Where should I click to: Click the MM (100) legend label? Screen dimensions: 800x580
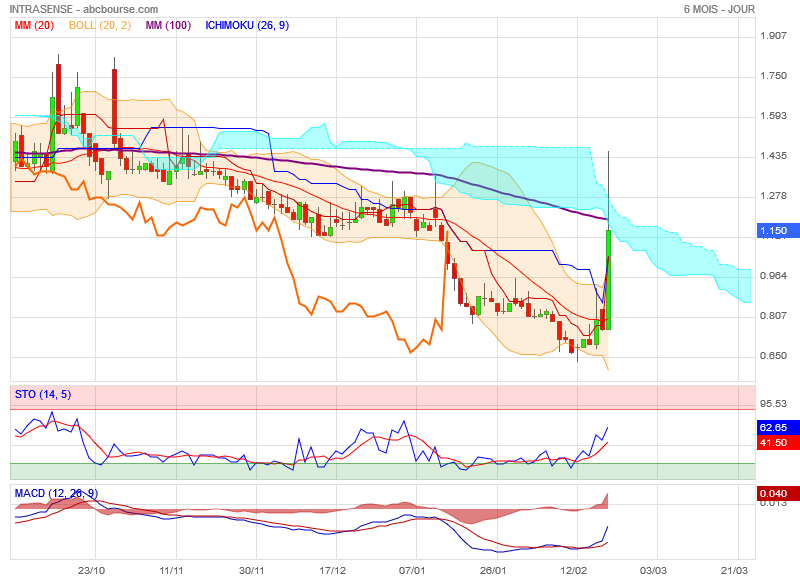[x=168, y=25]
